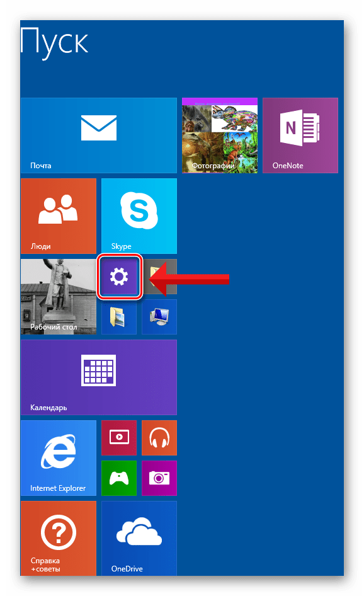Open the Фотографии photos tile
The height and width of the screenshot is (596, 364).
pyautogui.click(x=220, y=135)
